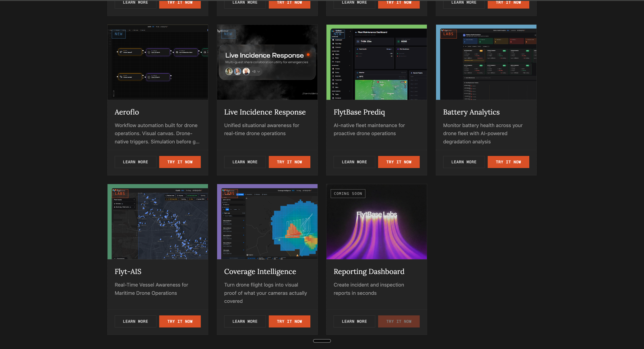Click the COMING SOON badge on Reporting Dashboard
This screenshot has width=644, height=349.
tap(348, 194)
